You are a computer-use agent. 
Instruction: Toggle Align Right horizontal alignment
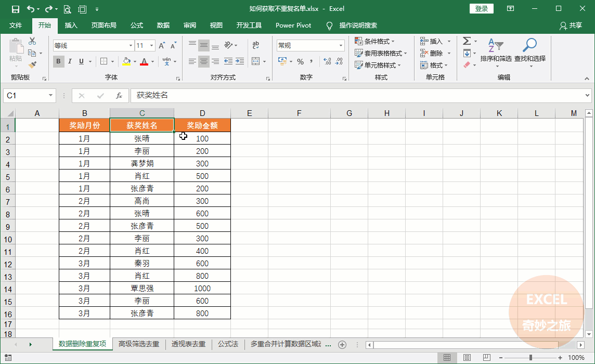pos(215,61)
